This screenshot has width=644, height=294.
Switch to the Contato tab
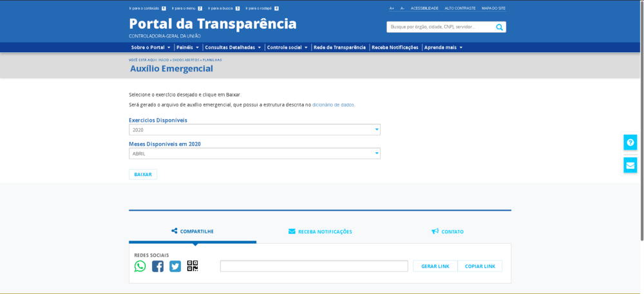click(448, 231)
